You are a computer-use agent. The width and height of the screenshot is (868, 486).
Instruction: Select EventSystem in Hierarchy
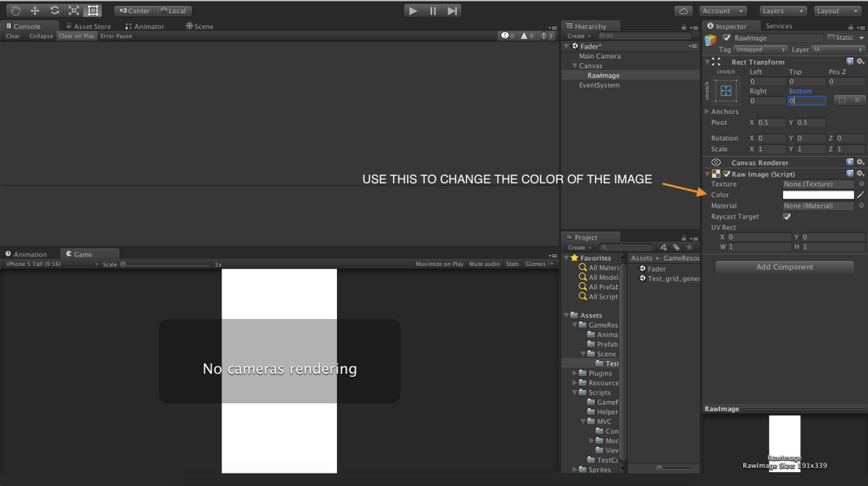[599, 85]
